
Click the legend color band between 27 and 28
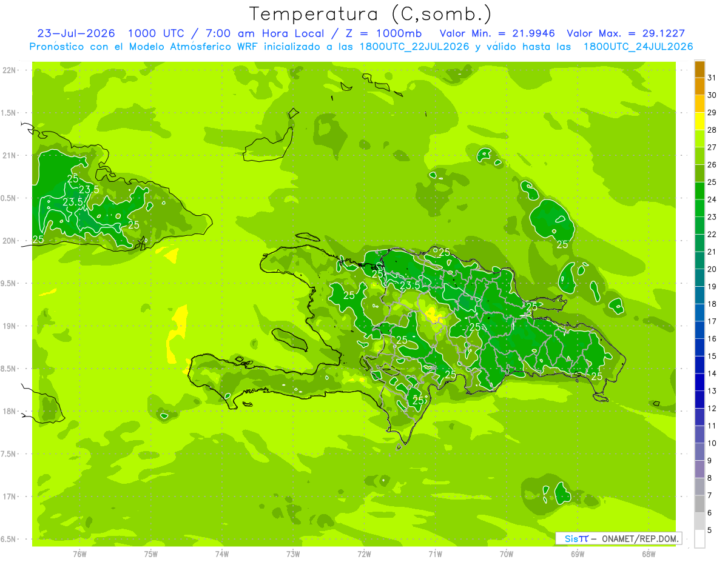[699, 139]
